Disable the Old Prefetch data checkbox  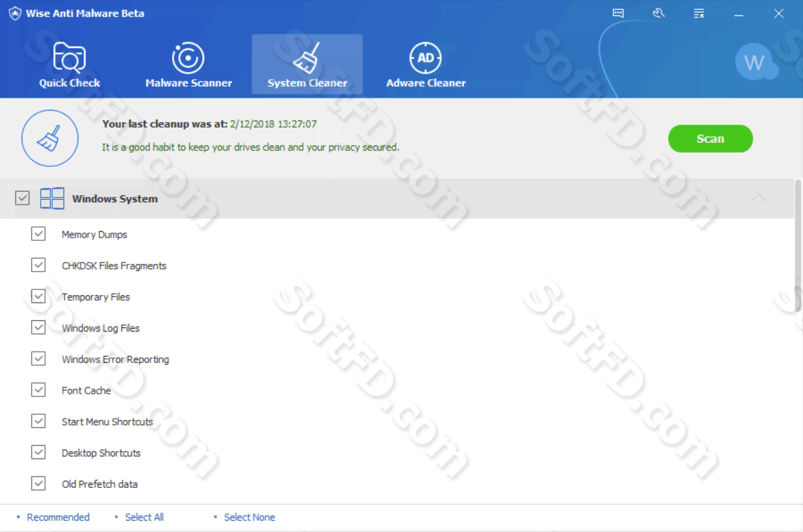tap(39, 484)
